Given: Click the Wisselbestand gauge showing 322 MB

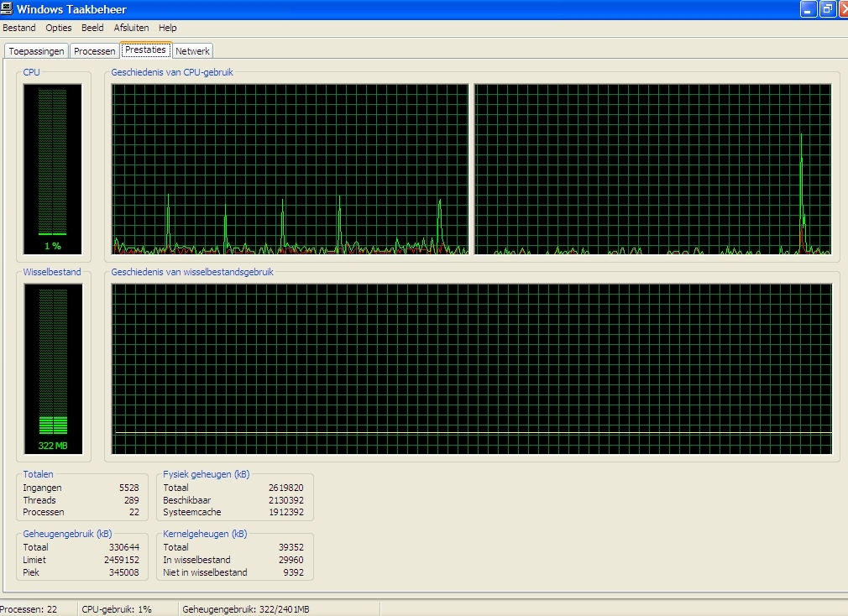Looking at the screenshot, I should (53, 368).
